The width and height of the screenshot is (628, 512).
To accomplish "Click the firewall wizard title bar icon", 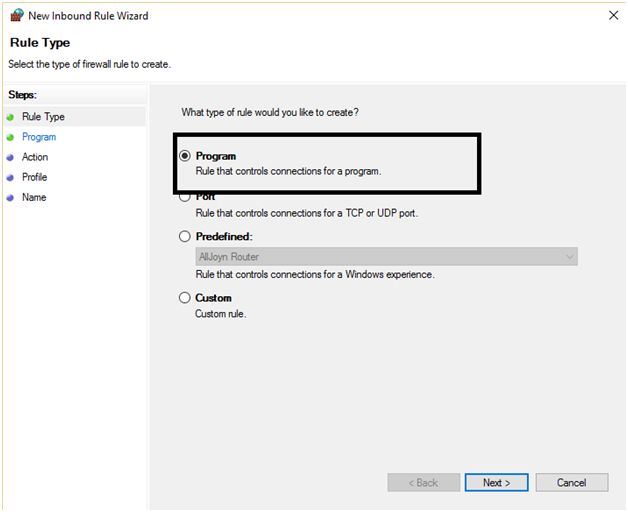I will (x=15, y=15).
